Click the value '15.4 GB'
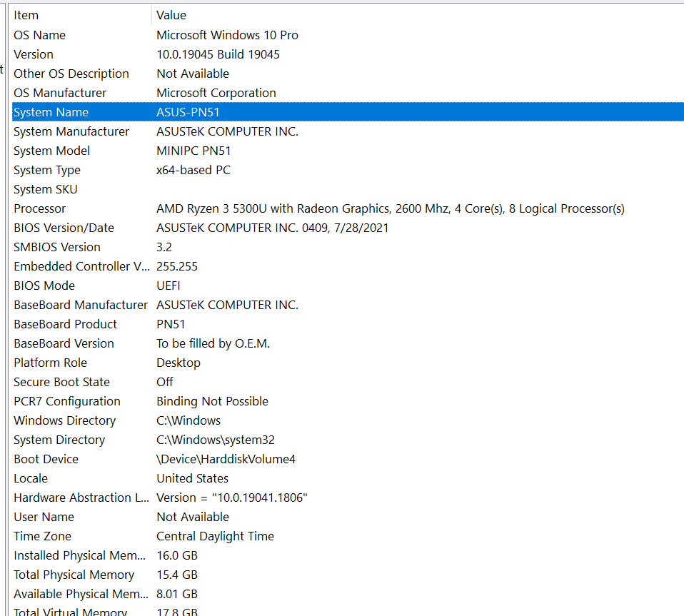The width and height of the screenshot is (684, 616). click(177, 575)
